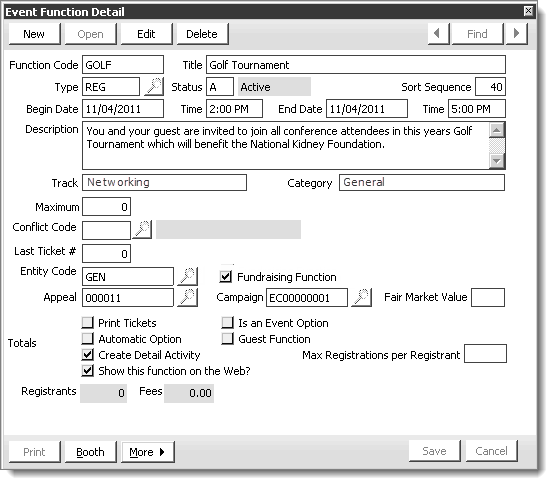Click the Entity Code field showing GEN
The width and height of the screenshot is (553, 485).
click(x=128, y=277)
